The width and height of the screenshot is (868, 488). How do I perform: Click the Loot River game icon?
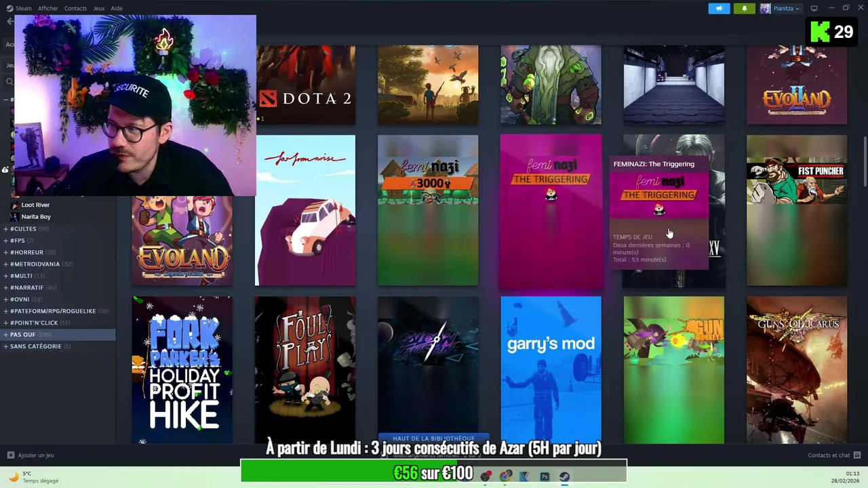(x=15, y=205)
